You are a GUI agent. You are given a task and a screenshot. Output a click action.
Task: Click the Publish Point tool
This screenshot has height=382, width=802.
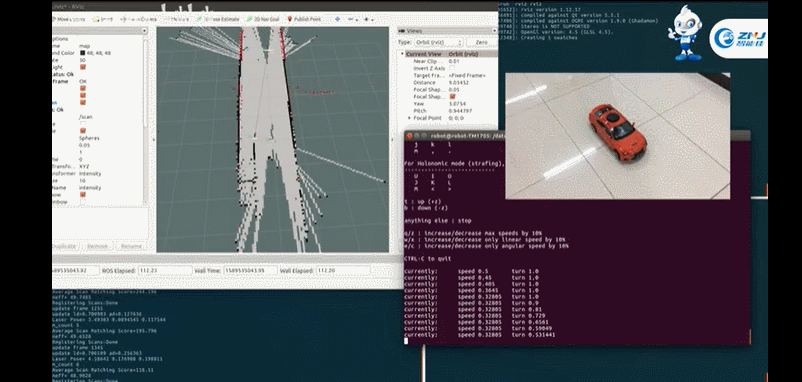304,19
